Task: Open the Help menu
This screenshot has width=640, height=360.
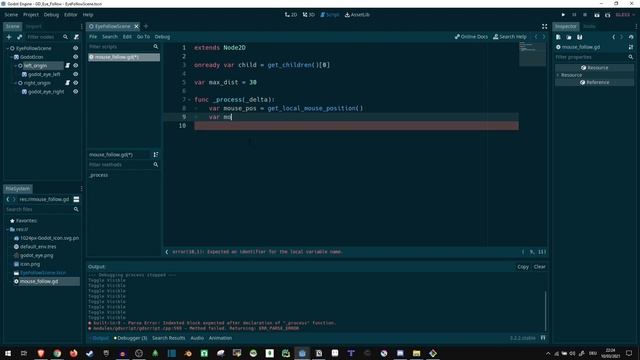Action: point(88,15)
